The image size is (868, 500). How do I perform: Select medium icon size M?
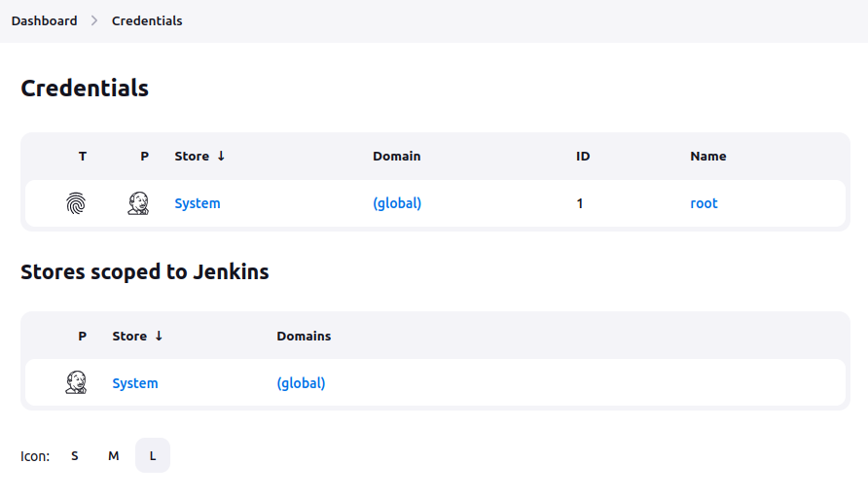[114, 455]
